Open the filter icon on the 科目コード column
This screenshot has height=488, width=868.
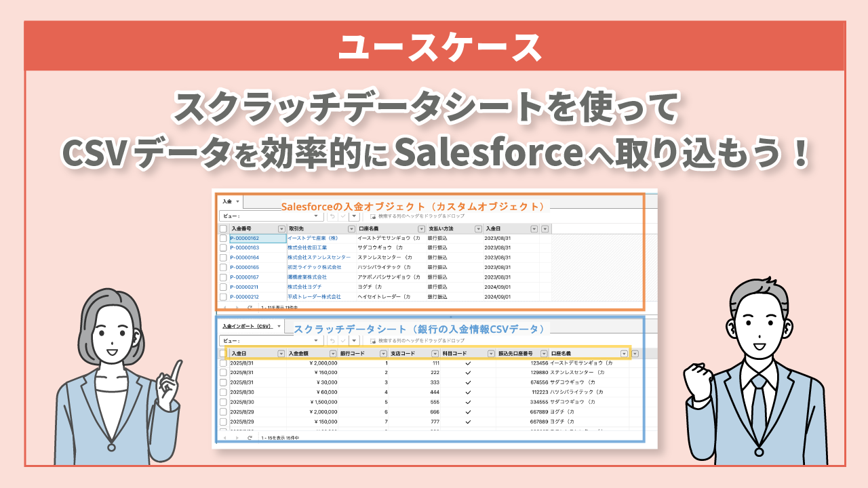[x=491, y=354]
